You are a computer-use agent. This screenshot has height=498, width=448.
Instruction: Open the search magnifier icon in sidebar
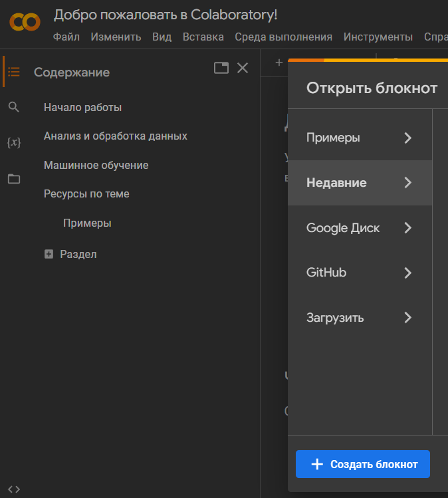[14, 107]
